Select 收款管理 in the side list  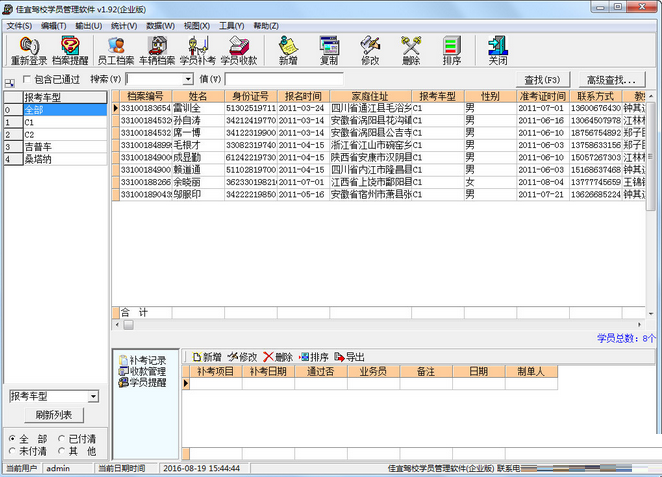[142, 371]
